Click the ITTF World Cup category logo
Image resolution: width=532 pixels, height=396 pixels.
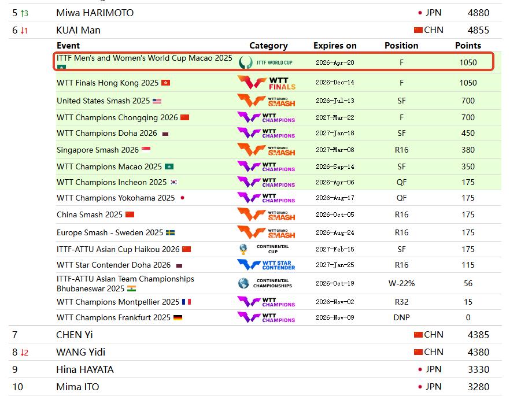point(265,62)
